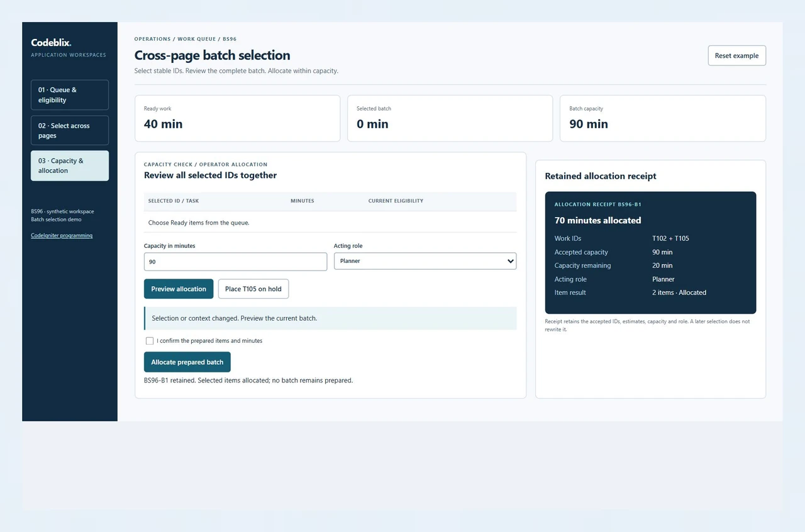805x532 pixels.
Task: Click the Current Eligibility column header
Action: point(396,201)
